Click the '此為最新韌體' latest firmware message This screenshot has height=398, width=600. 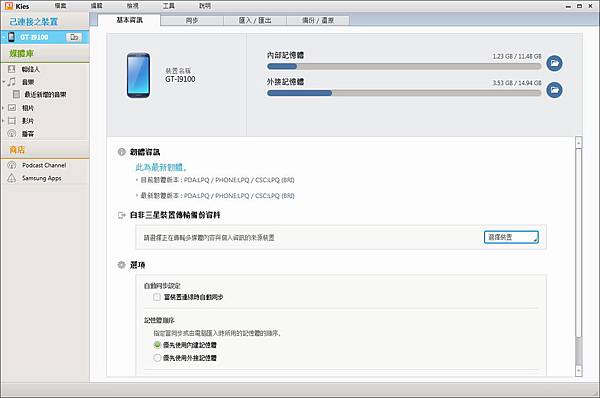pyautogui.click(x=161, y=167)
